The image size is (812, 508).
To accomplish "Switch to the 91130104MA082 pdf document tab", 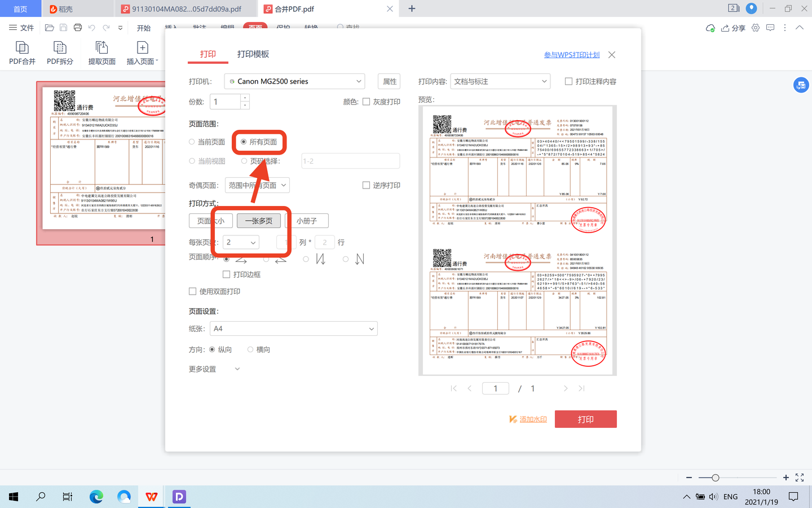I will [186, 9].
